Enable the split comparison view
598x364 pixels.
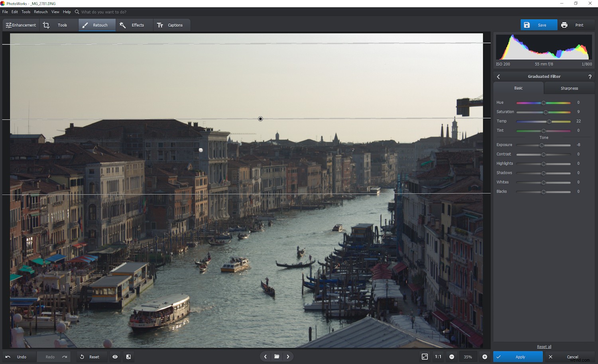(x=128, y=357)
